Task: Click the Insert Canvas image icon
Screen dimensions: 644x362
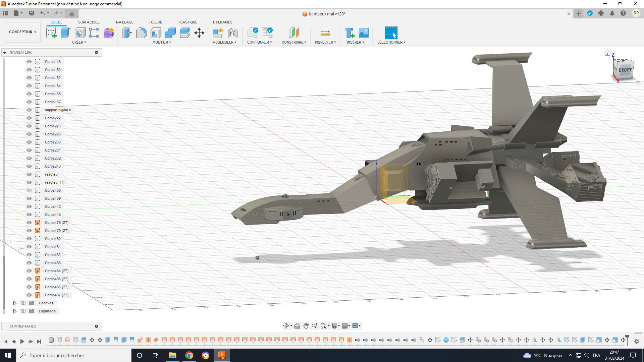Action: pos(364,33)
